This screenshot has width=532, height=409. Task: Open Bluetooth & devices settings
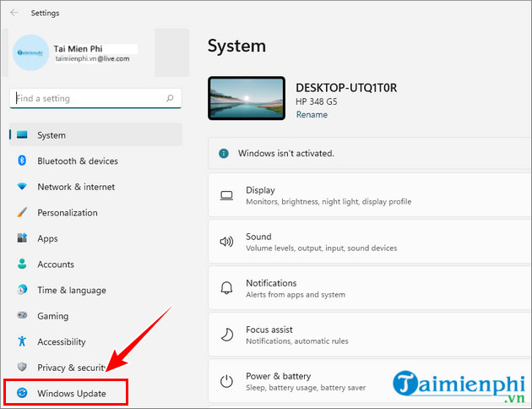click(x=95, y=161)
